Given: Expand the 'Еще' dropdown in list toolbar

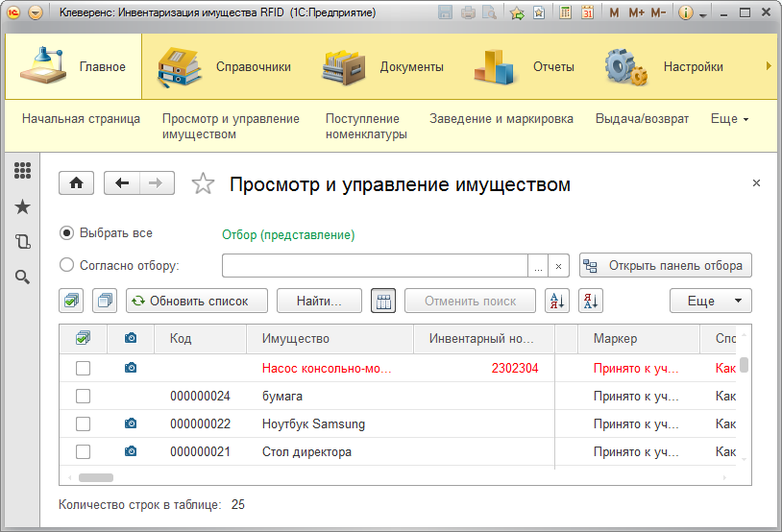Looking at the screenshot, I should pyautogui.click(x=710, y=301).
